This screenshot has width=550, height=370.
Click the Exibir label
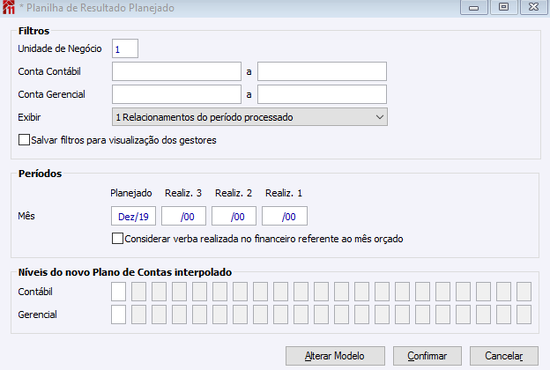click(x=29, y=117)
